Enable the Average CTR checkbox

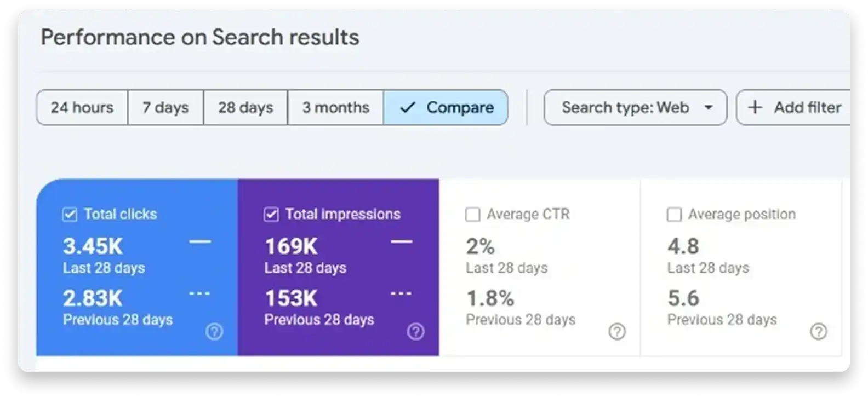point(472,214)
